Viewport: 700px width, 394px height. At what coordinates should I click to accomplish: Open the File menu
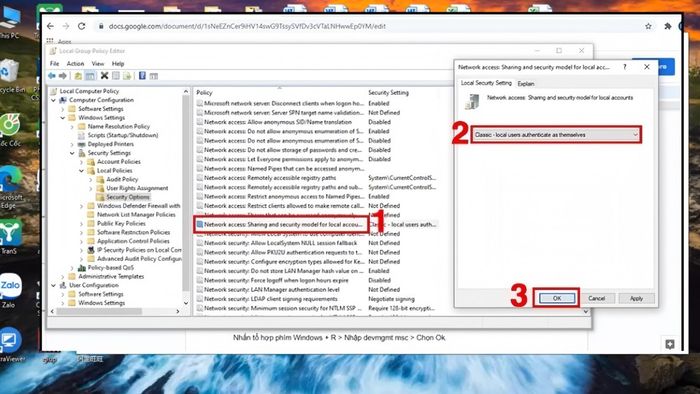[54, 64]
